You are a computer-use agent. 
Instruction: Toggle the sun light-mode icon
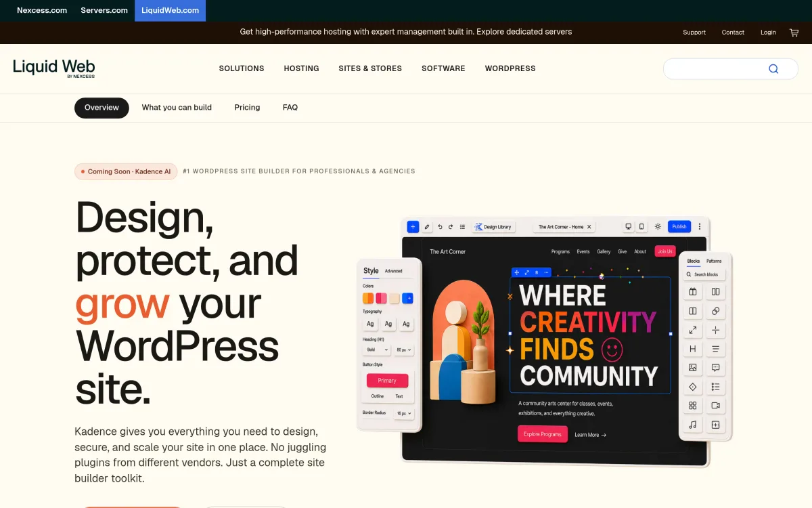click(x=658, y=227)
